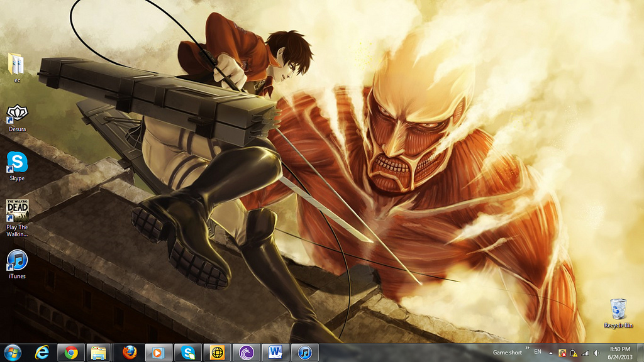Open the 'ec' folder on the desktop

pyautogui.click(x=17, y=68)
